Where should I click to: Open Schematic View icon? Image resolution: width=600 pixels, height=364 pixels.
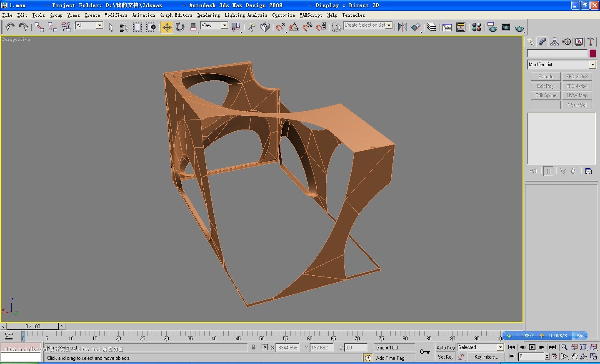(461, 27)
